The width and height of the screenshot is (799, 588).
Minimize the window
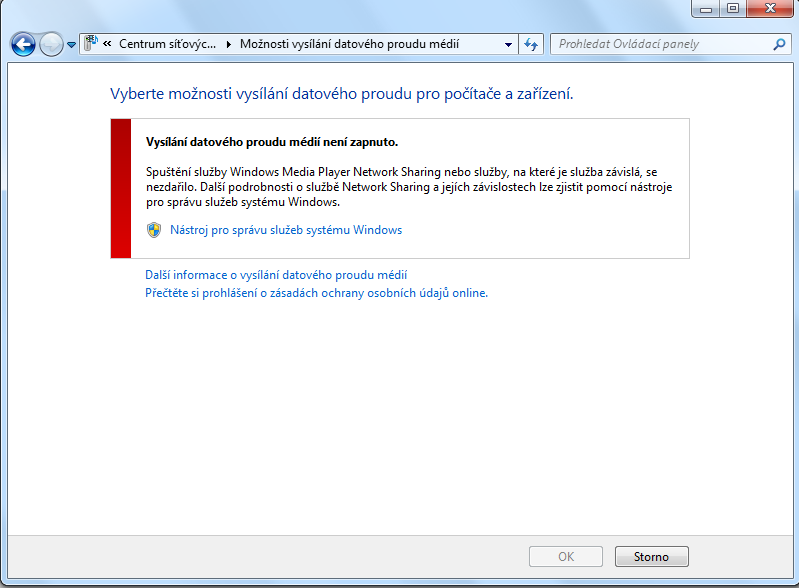(706, 9)
